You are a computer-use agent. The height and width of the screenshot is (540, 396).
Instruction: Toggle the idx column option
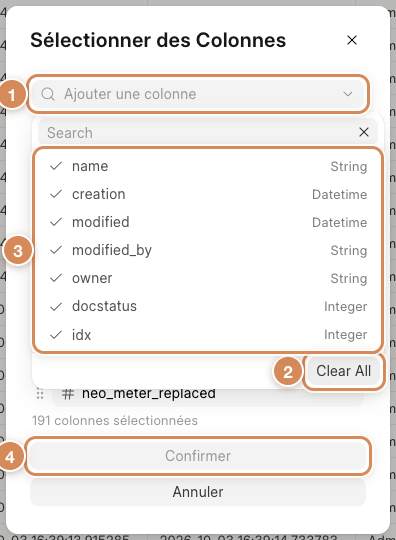click(208, 334)
